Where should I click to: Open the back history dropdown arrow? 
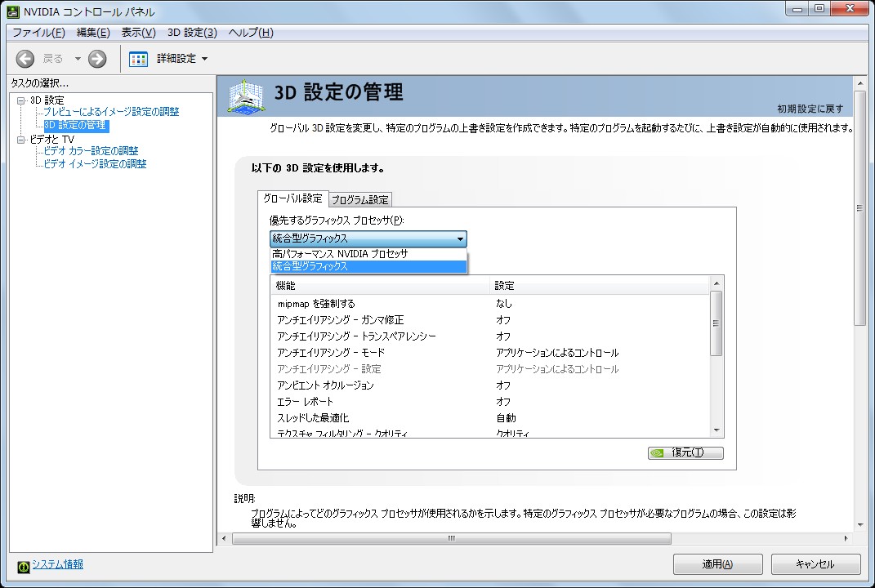pos(78,59)
